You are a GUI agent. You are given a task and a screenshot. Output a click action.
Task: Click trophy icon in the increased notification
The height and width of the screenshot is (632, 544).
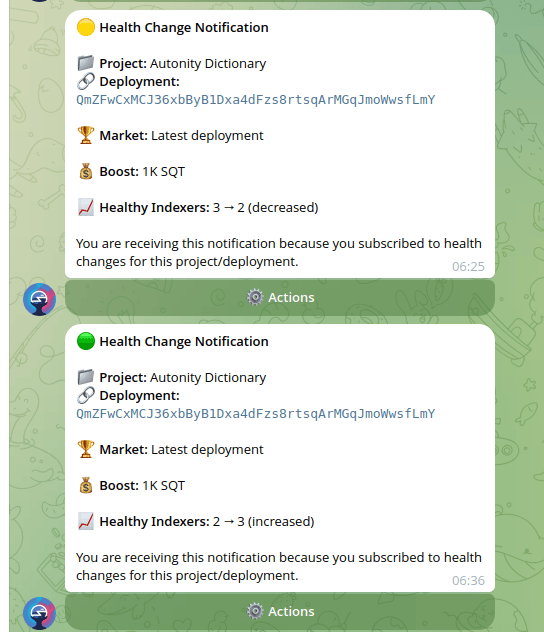coord(85,449)
